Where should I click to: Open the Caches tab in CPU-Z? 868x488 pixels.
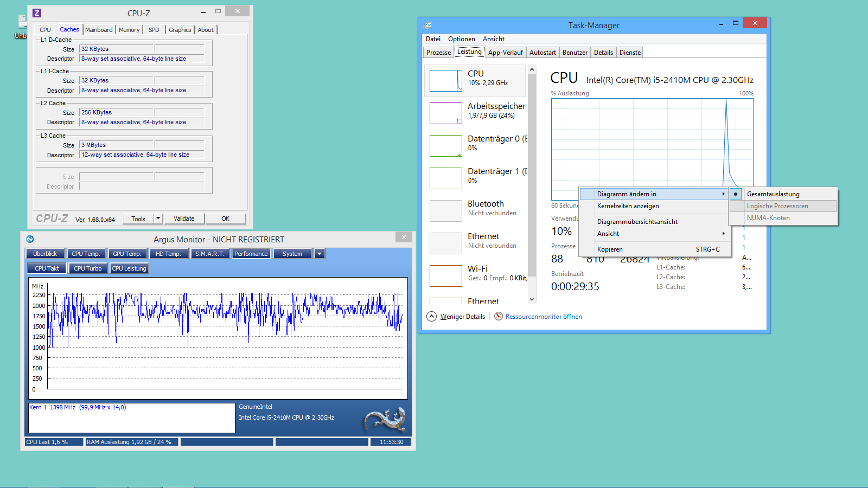coord(69,29)
